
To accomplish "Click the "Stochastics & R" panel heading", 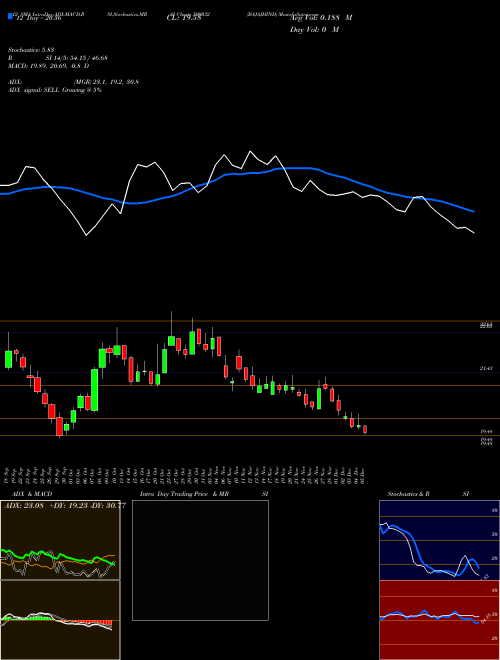I will point(409,494).
